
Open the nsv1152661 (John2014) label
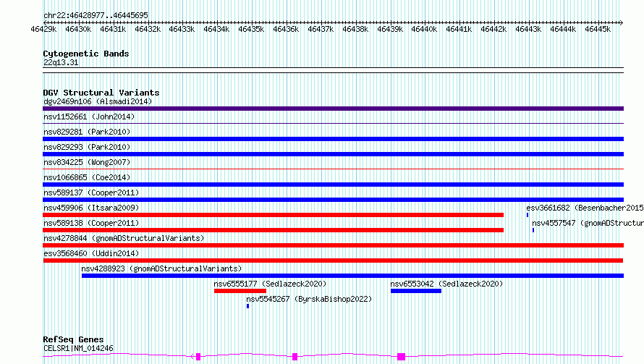[x=89, y=117]
